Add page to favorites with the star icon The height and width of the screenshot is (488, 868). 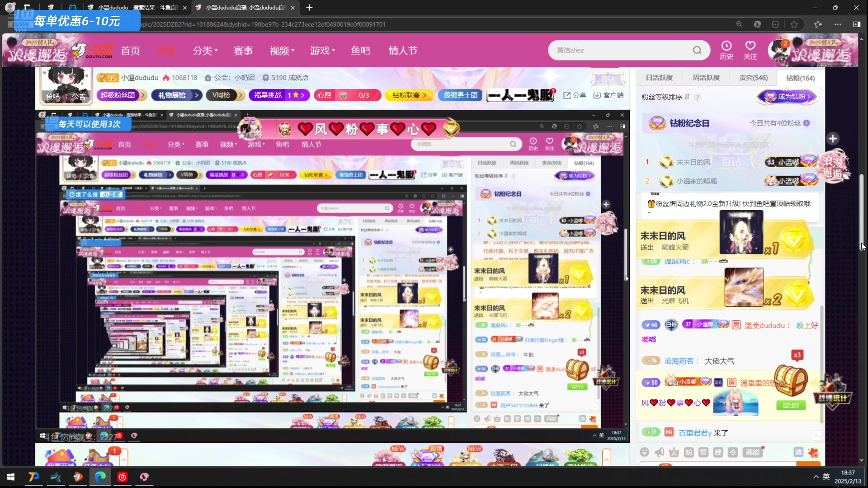(x=794, y=24)
